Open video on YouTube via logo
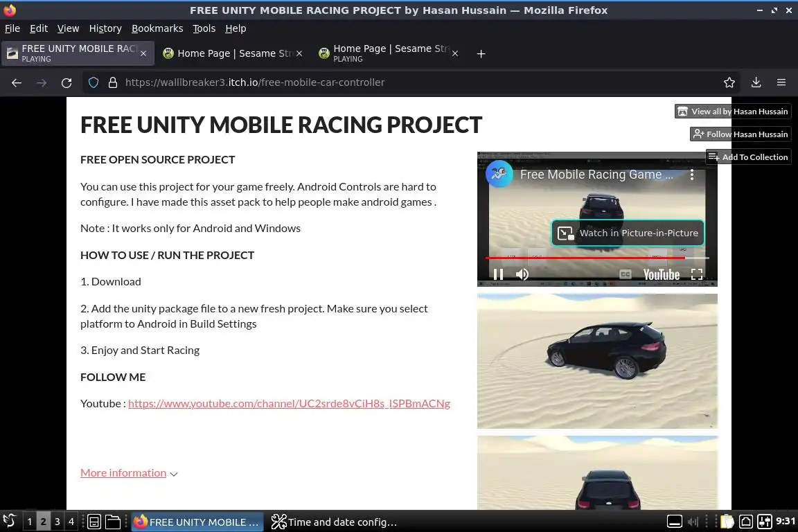This screenshot has width=798, height=532. point(661,275)
